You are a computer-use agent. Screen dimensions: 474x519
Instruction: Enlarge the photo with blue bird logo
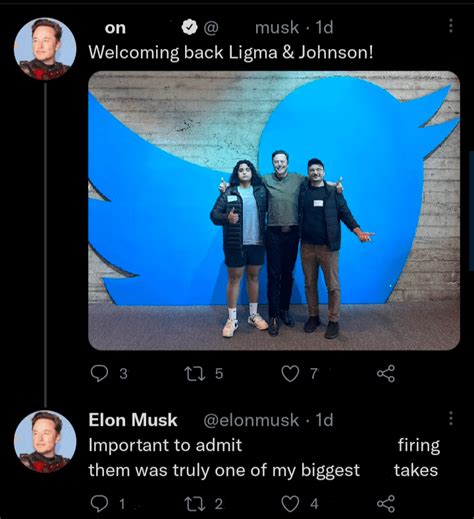(274, 211)
